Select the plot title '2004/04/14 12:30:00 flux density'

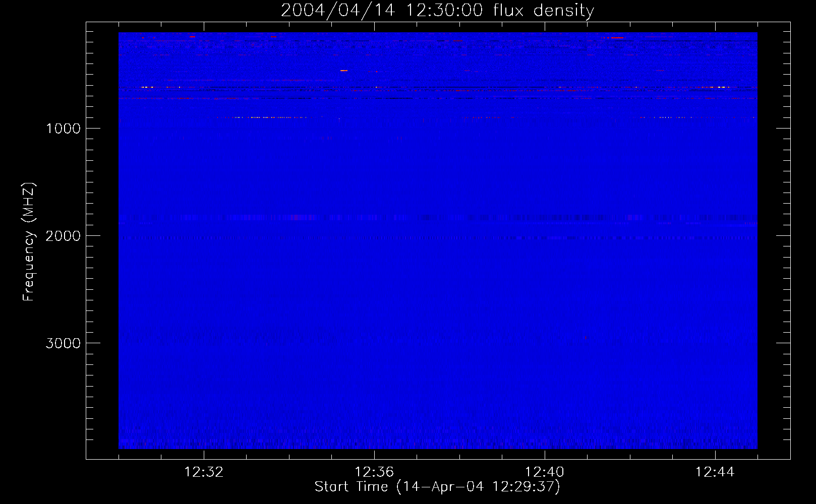[437, 11]
